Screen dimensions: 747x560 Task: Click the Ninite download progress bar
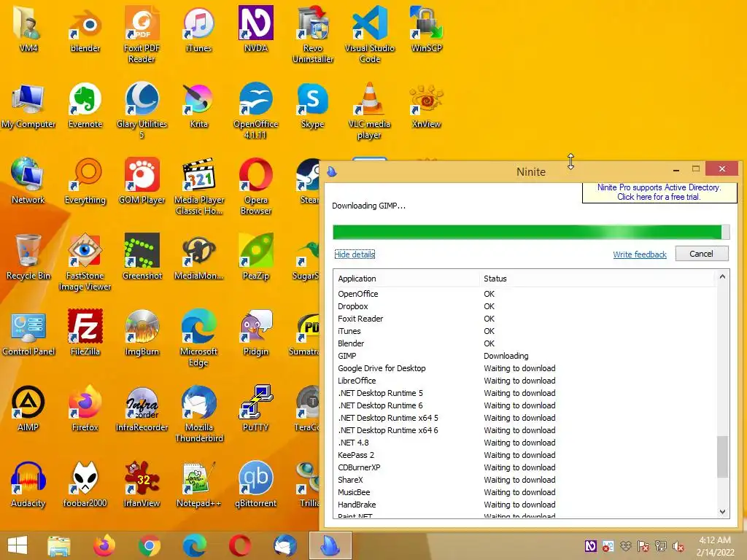click(531, 232)
